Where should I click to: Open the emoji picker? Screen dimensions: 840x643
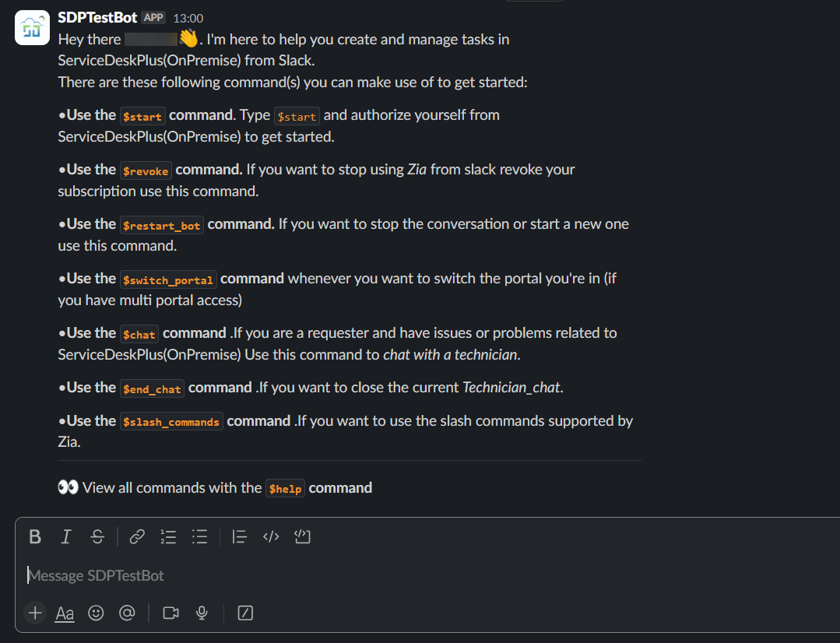pos(96,613)
